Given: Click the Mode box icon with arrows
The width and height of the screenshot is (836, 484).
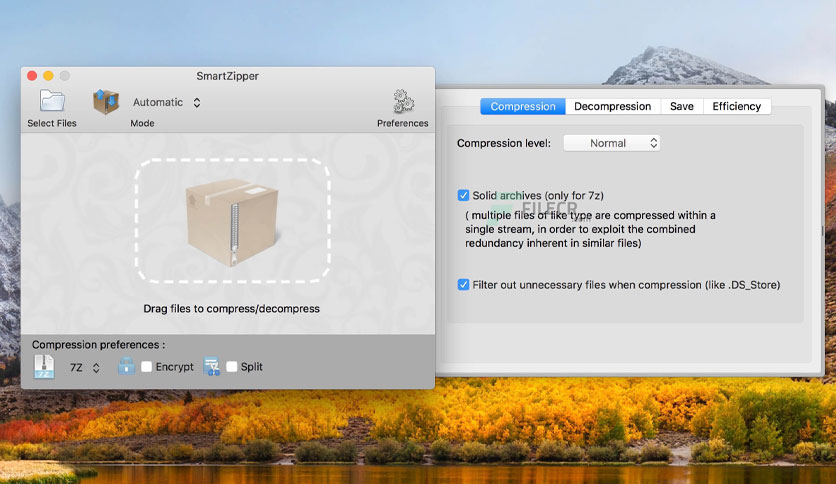Looking at the screenshot, I should pos(106,101).
